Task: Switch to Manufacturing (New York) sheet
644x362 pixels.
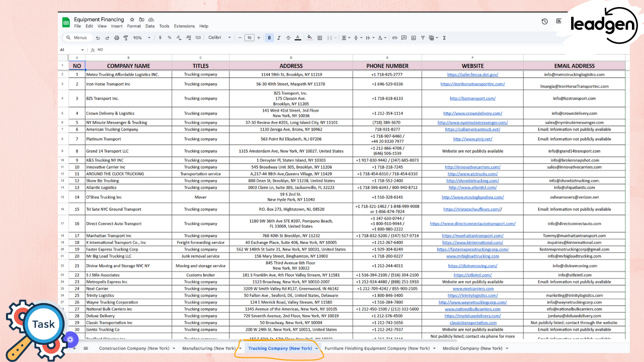Action: (209, 348)
